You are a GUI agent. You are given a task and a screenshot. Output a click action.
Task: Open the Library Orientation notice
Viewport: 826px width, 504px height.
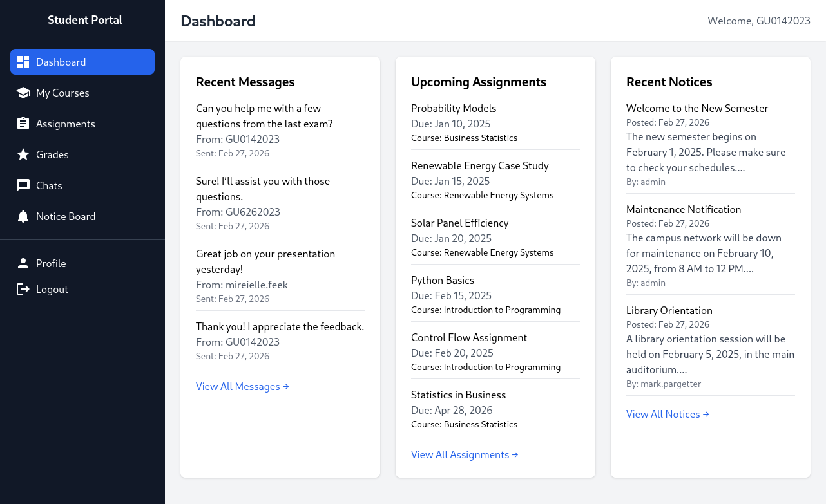[669, 310]
